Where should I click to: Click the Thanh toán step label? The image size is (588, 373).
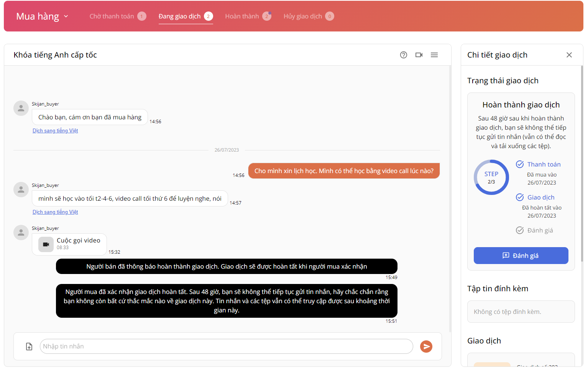coord(544,164)
